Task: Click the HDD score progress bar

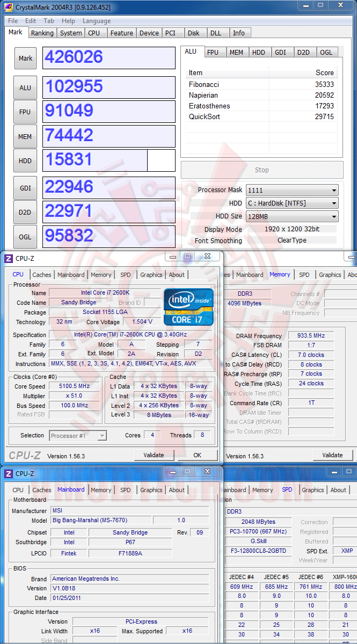Action: click(x=109, y=160)
